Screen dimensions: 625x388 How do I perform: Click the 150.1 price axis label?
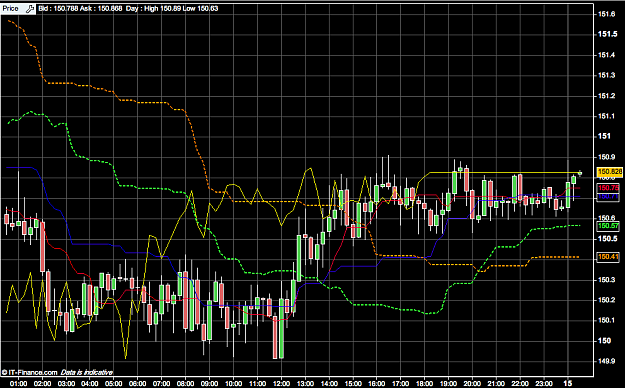[606, 320]
